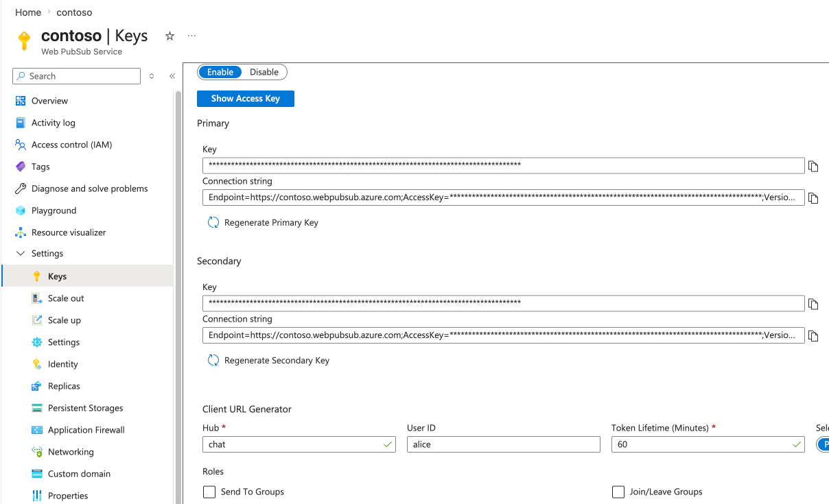Copy the Primary connection string
This screenshot has height=504, width=829.
pyautogui.click(x=813, y=198)
